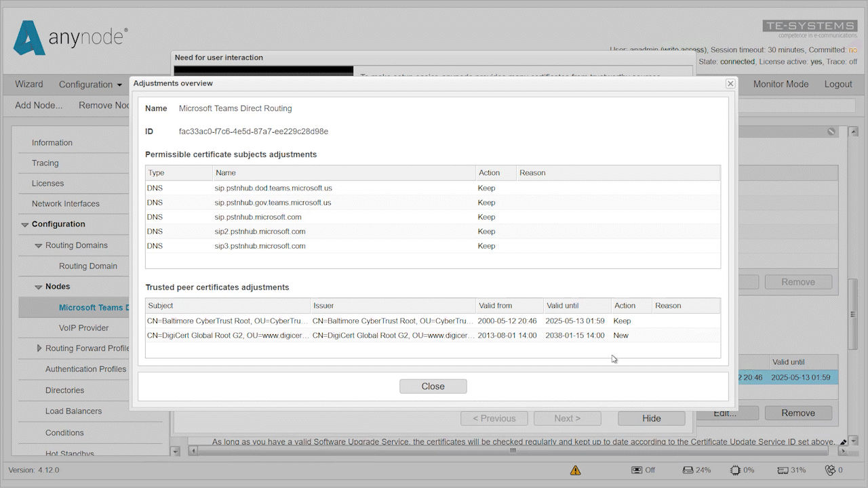
Task: Click the upper Remove button in background page
Action: coord(798,282)
